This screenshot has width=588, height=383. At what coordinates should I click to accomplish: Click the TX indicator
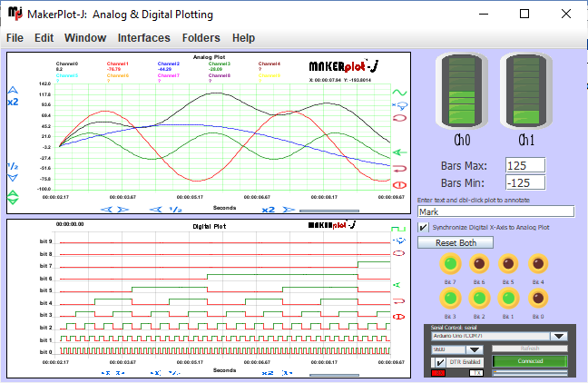(476, 373)
